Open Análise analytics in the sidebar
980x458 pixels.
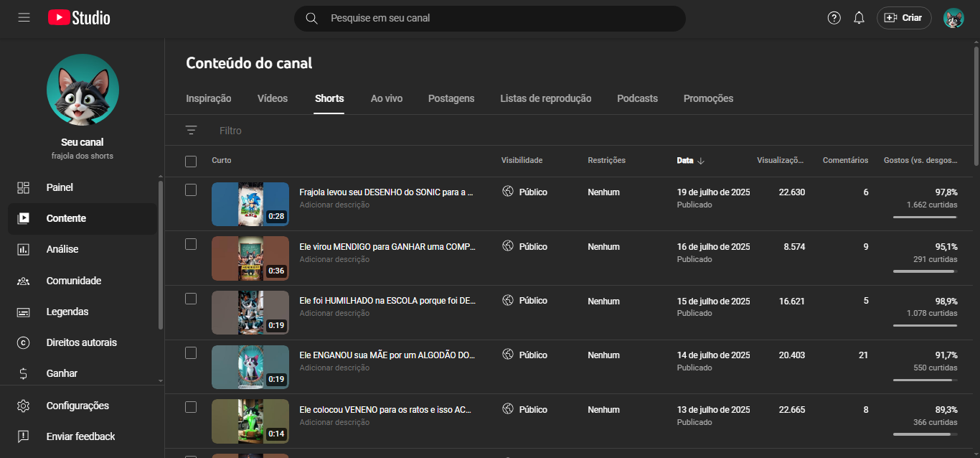62,249
